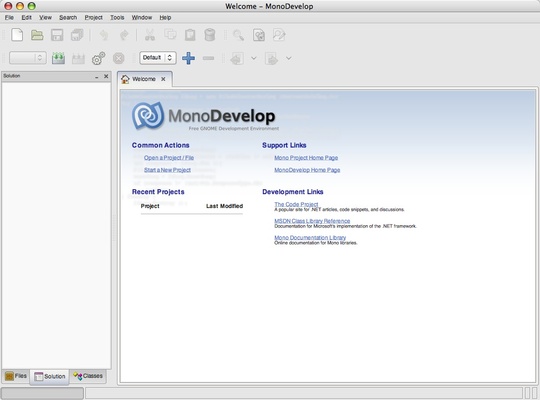Screen dimensions: 540x400
Task: Click the Development Links heading
Action: tap(293, 192)
